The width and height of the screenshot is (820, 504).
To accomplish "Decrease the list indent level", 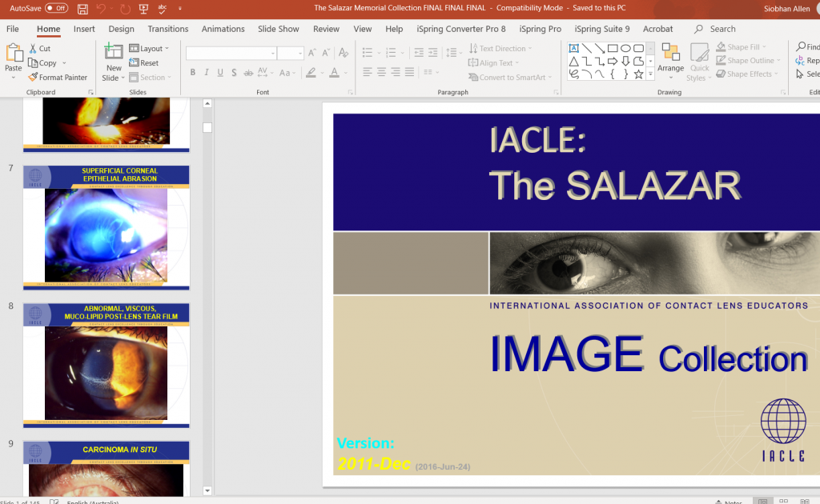I will 419,53.
